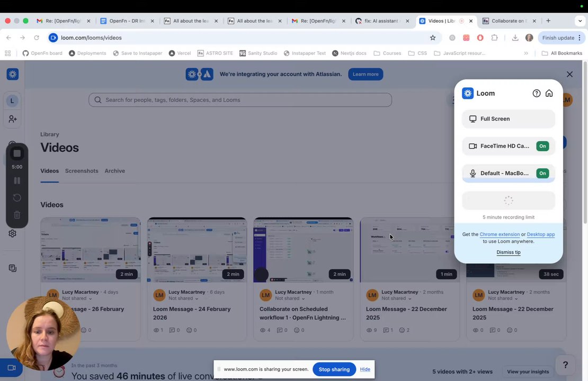Open Chrome downloads icon
Image resolution: width=588 pixels, height=381 pixels.
click(x=515, y=38)
